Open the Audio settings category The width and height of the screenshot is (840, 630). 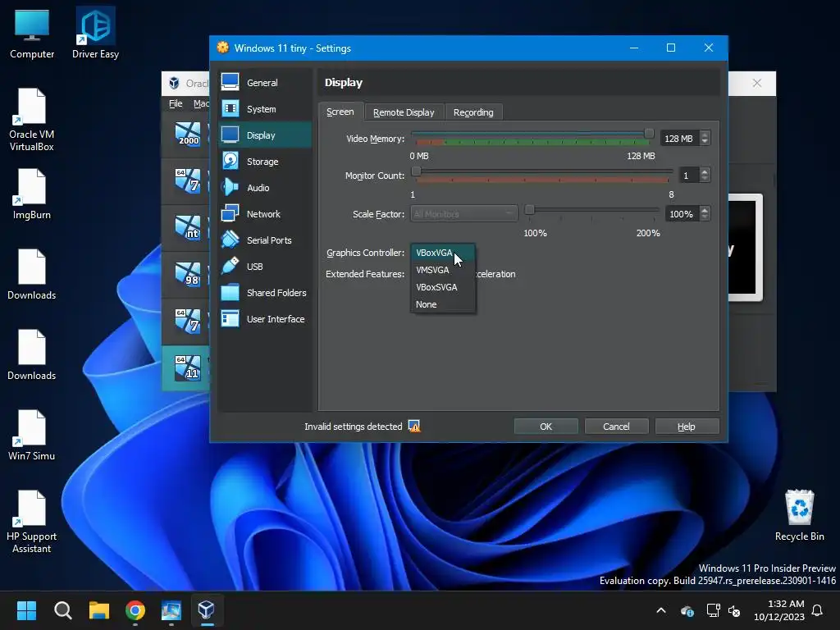point(265,188)
